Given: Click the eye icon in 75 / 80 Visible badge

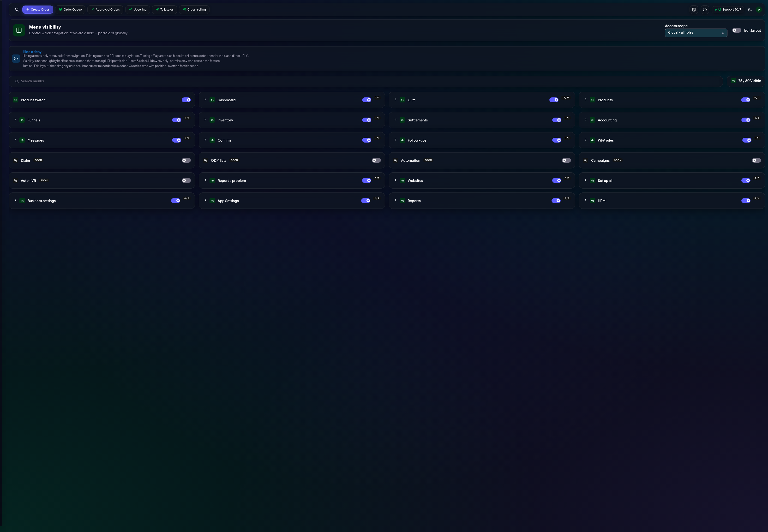Looking at the screenshot, I should pyautogui.click(x=733, y=81).
